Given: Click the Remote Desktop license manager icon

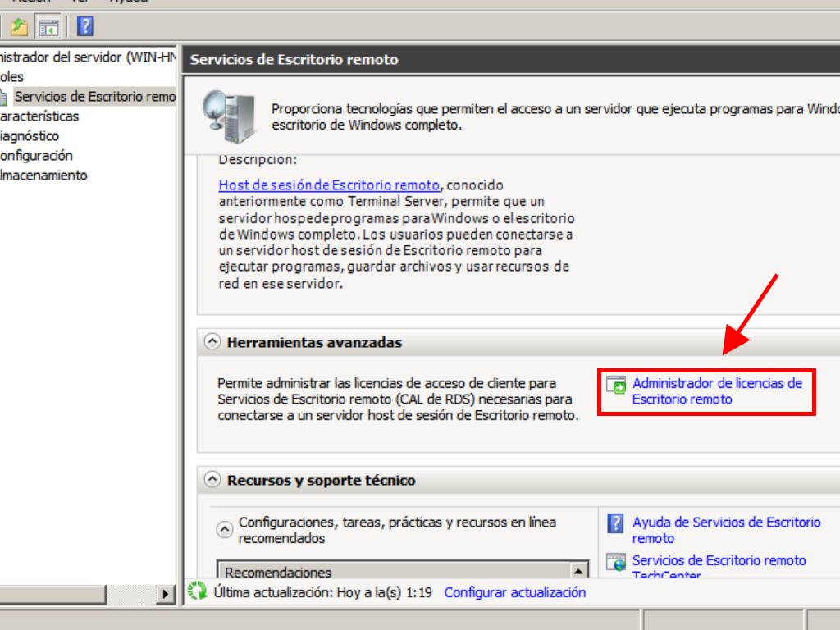Looking at the screenshot, I should (x=616, y=385).
